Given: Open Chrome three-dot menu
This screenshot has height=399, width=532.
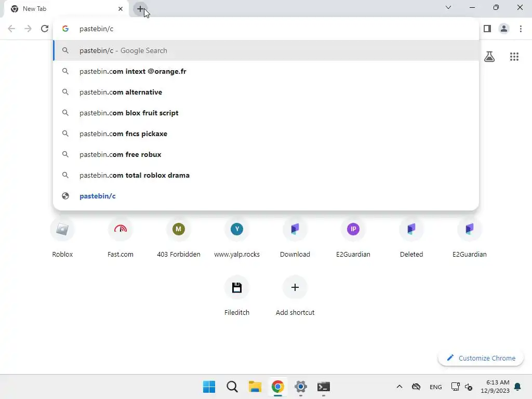Looking at the screenshot, I should [521, 29].
